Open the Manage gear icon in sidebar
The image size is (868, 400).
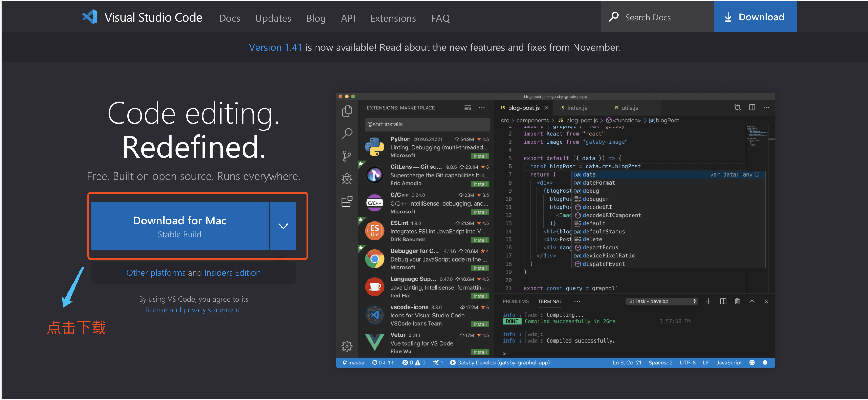[347, 346]
